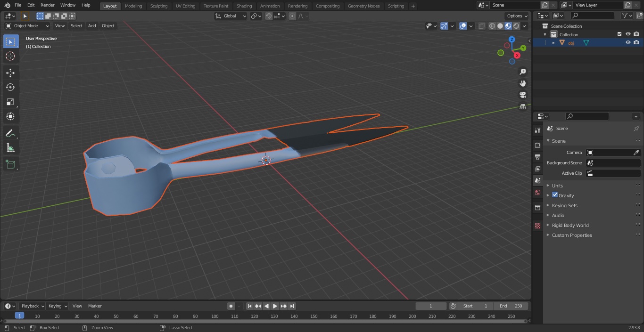Activate the Select Box tool
The width and height of the screenshot is (644, 332).
tap(10, 42)
